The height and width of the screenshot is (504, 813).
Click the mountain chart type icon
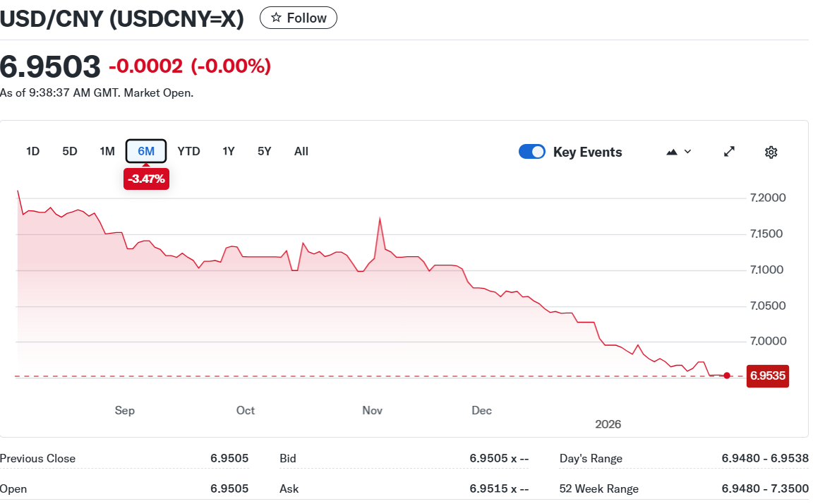[x=672, y=152]
